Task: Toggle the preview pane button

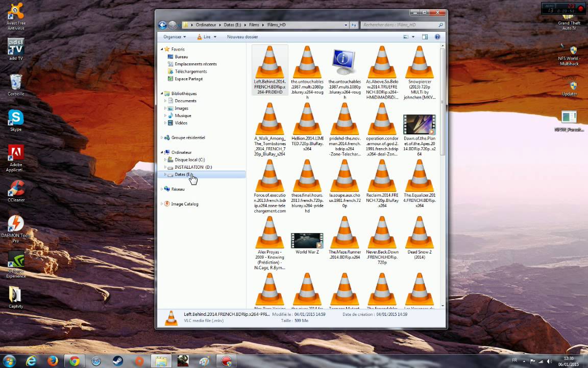Action: 425,37
